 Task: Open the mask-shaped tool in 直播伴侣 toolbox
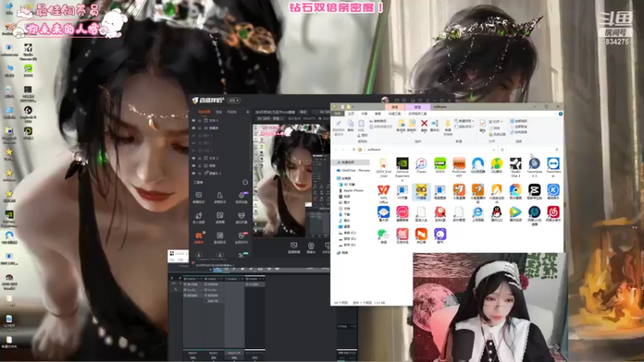tap(242, 217)
